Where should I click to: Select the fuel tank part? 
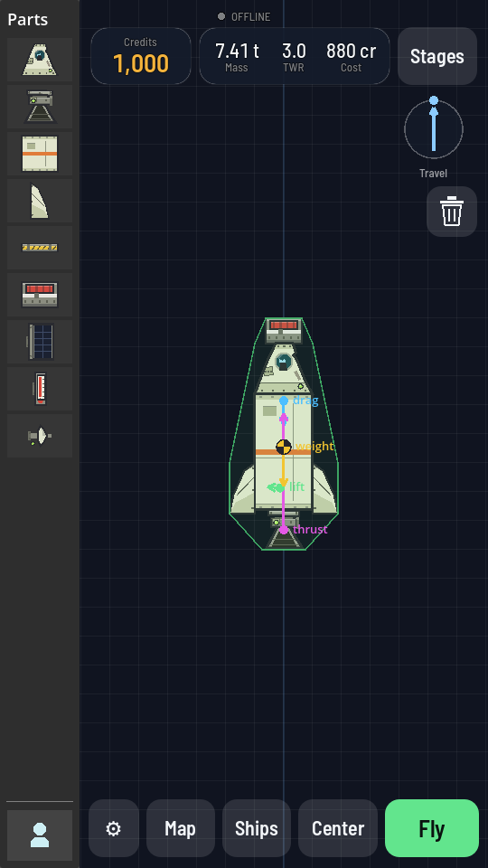(x=40, y=154)
